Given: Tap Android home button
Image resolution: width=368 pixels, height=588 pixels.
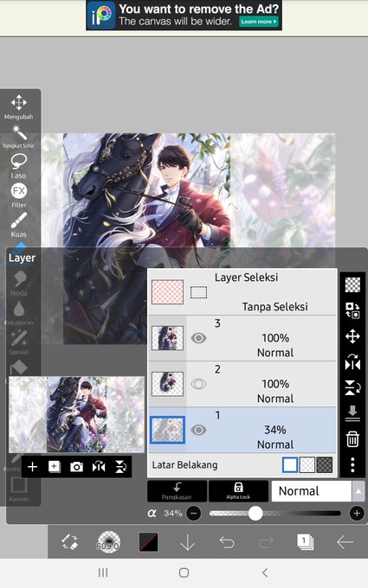Looking at the screenshot, I should click(184, 572).
